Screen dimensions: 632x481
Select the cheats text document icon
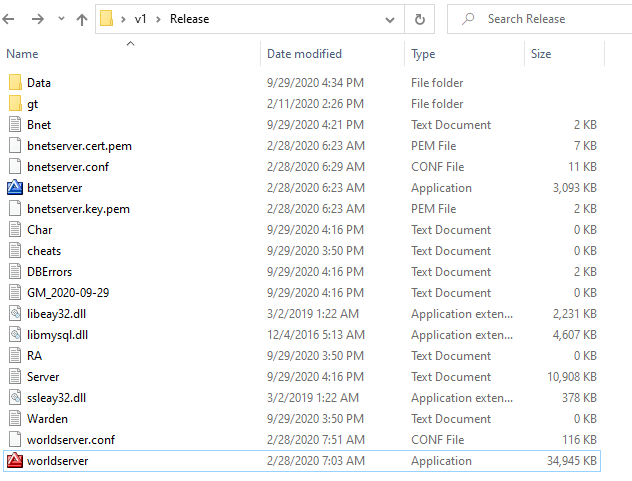15,250
